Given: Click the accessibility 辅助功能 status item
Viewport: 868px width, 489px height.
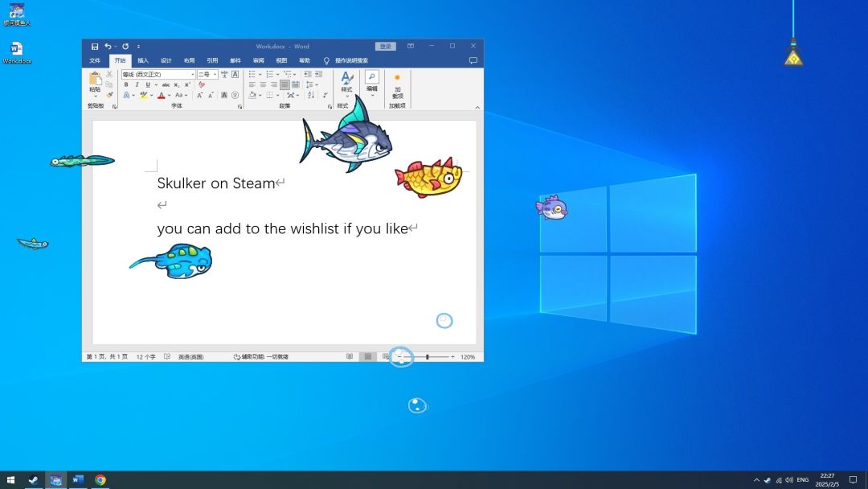Looking at the screenshot, I should coord(260,356).
